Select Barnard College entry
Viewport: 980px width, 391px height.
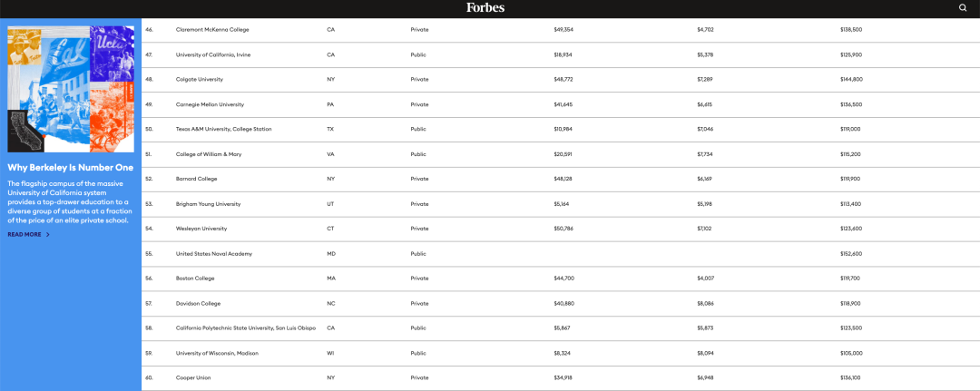tap(197, 180)
